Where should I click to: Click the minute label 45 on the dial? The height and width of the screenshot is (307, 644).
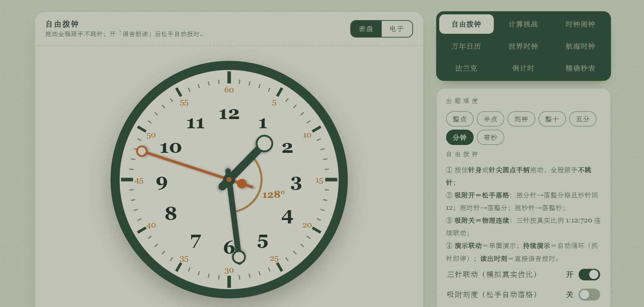point(139,181)
